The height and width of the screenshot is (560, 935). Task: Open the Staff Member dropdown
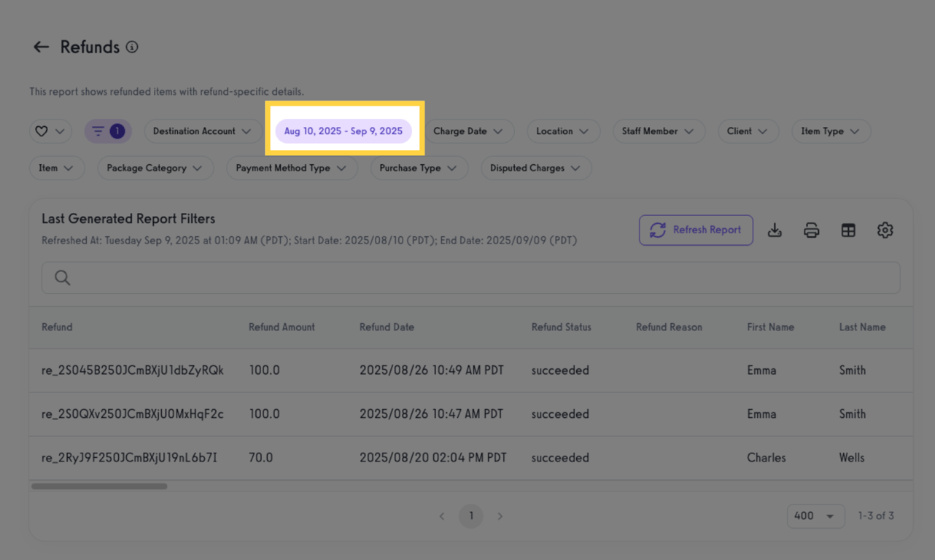tap(659, 131)
